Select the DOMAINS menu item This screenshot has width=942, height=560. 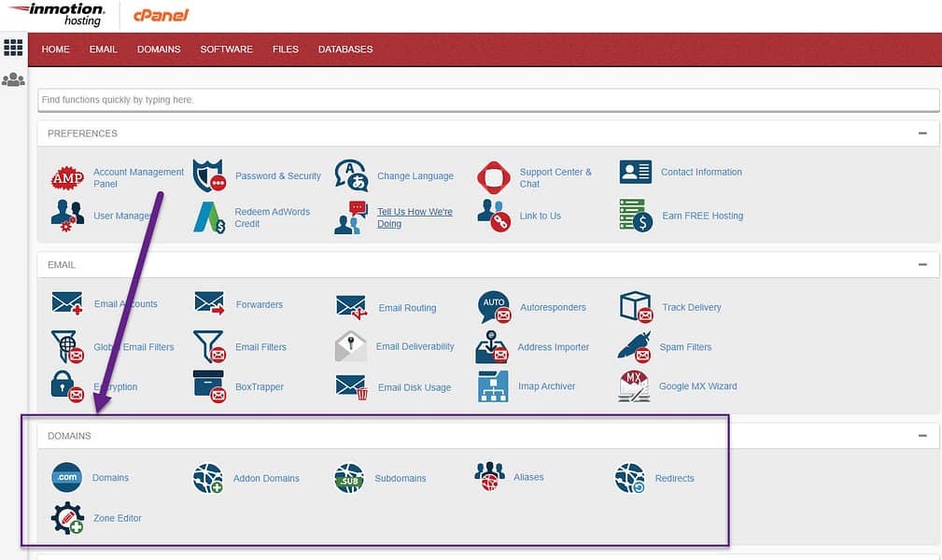tap(158, 49)
